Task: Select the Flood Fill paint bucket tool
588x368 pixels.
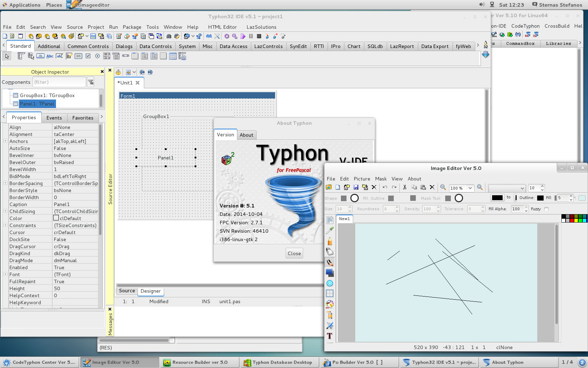Action: pos(330,304)
